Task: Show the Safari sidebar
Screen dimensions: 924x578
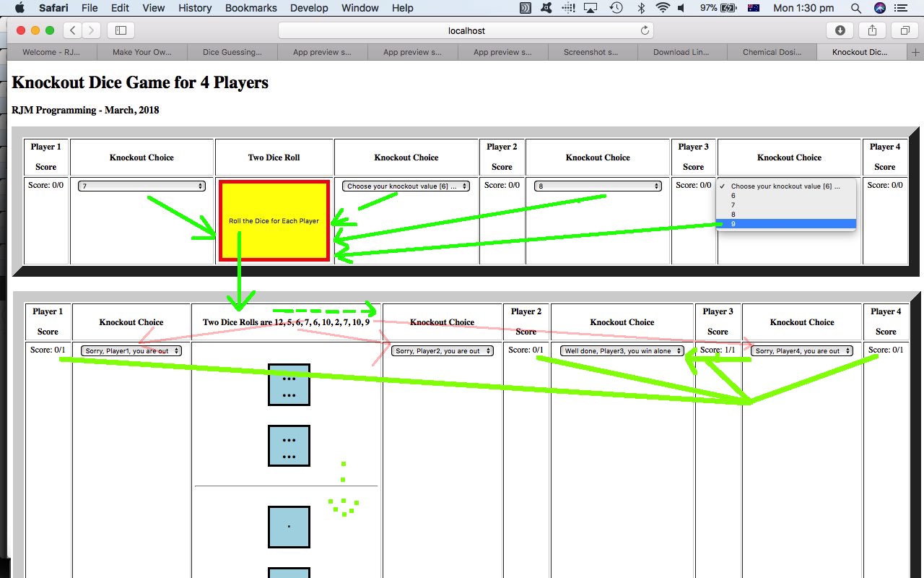Action: (x=121, y=30)
